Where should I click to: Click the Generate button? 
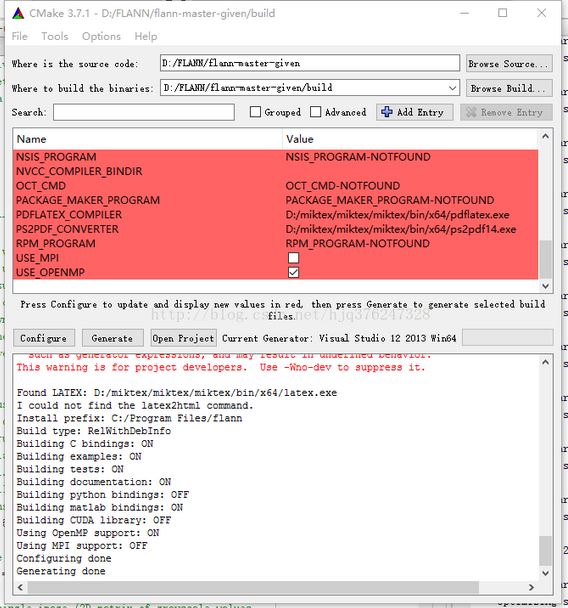[112, 338]
